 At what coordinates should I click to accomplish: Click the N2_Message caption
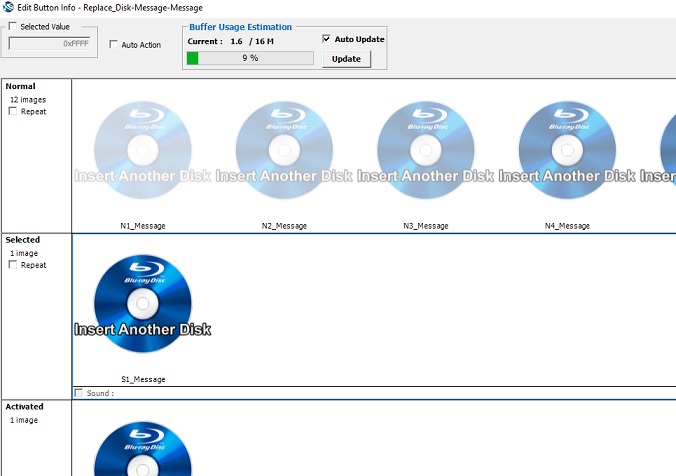coord(284,226)
